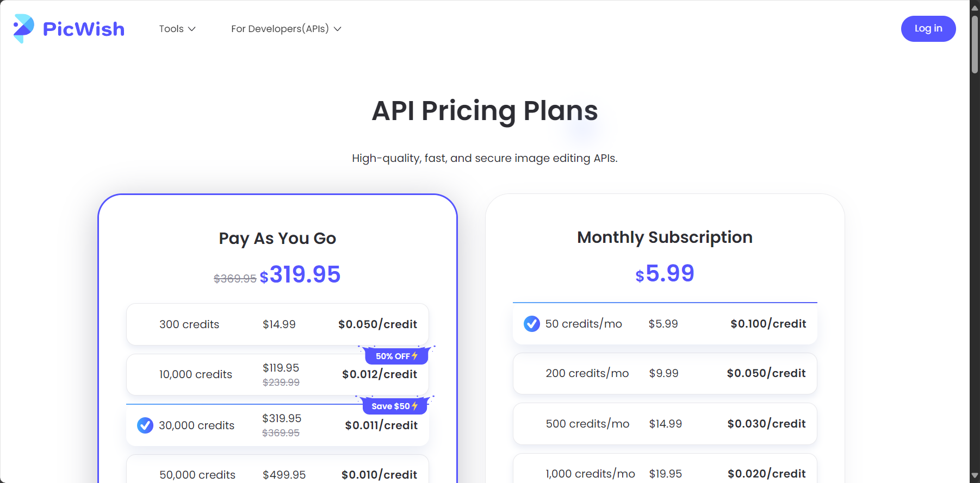Choose the 500 credits/mo subscription
980x483 pixels.
[x=665, y=424]
